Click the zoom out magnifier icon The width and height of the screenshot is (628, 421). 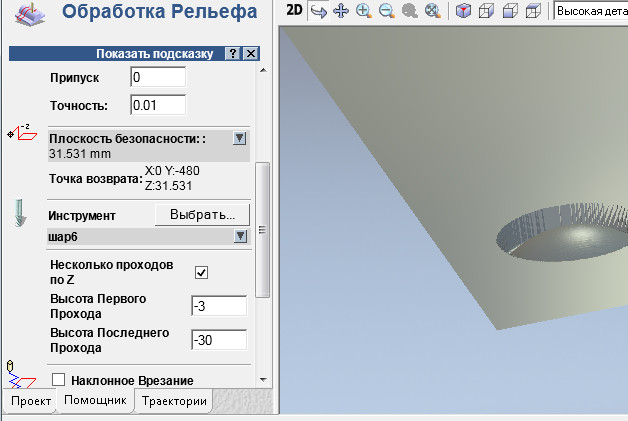(386, 12)
